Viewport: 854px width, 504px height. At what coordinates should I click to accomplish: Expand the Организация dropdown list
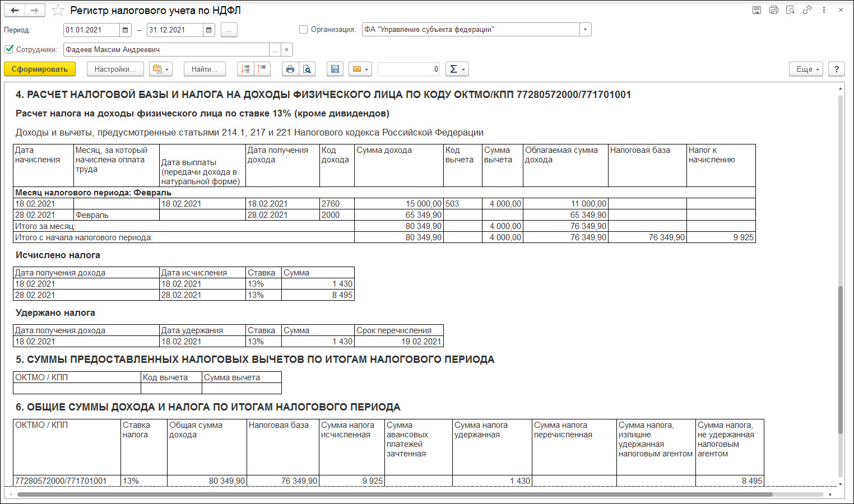(x=586, y=30)
